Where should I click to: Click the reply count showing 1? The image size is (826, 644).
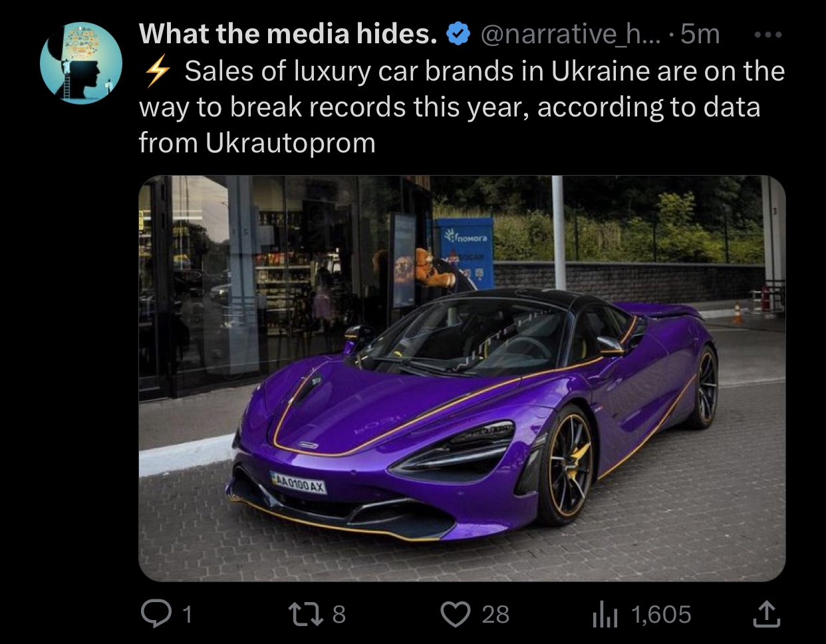tap(187, 614)
